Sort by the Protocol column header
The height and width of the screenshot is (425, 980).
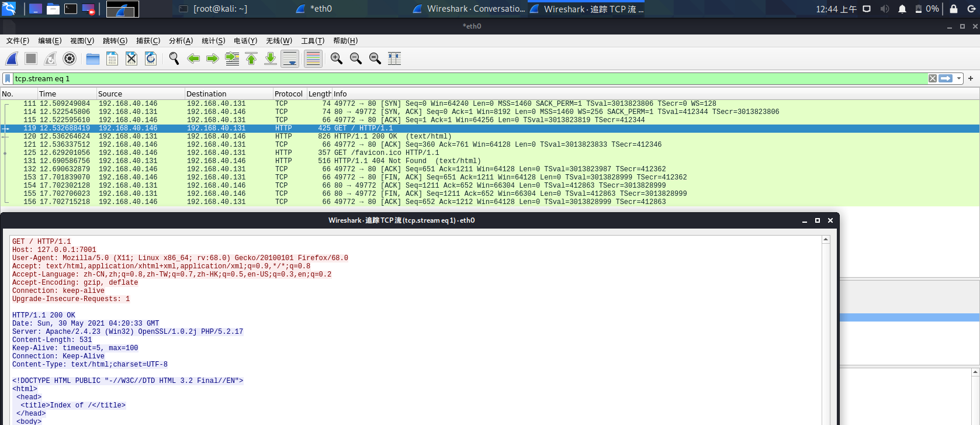[289, 94]
